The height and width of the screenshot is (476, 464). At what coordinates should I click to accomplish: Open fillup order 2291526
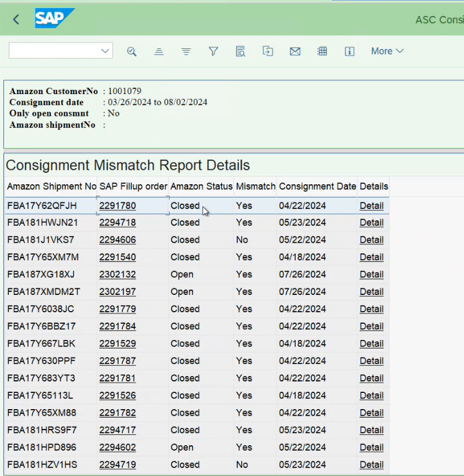click(x=117, y=395)
